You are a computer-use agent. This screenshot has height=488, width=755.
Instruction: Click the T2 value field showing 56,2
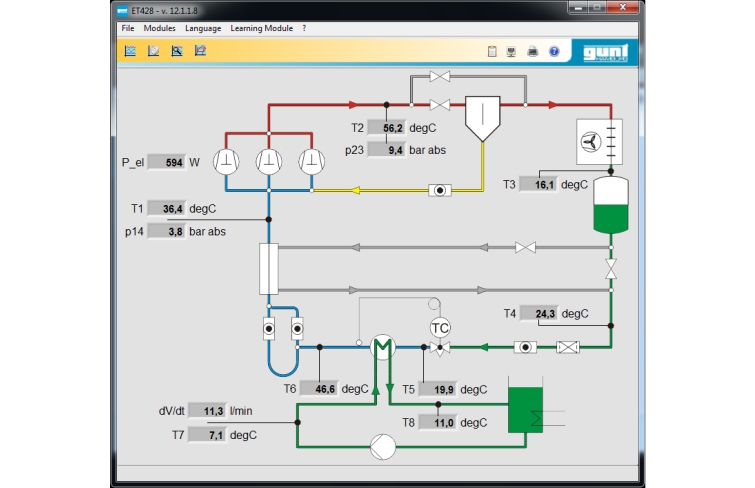click(387, 128)
